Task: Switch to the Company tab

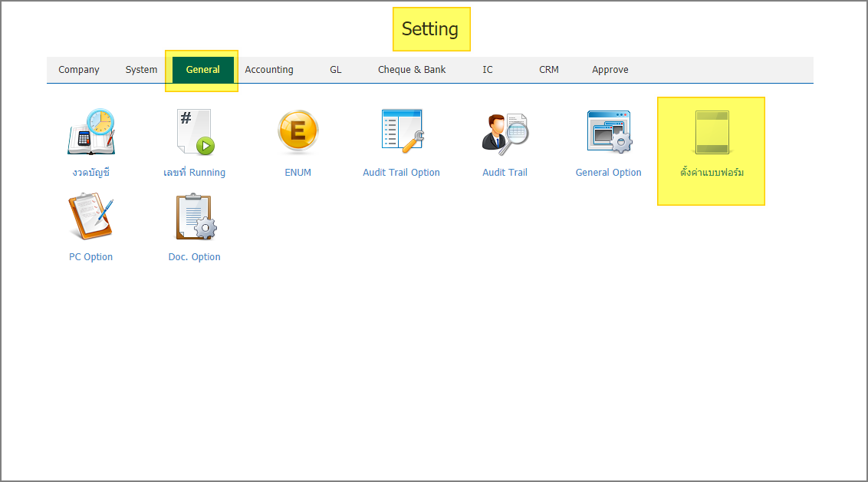Action: click(79, 70)
